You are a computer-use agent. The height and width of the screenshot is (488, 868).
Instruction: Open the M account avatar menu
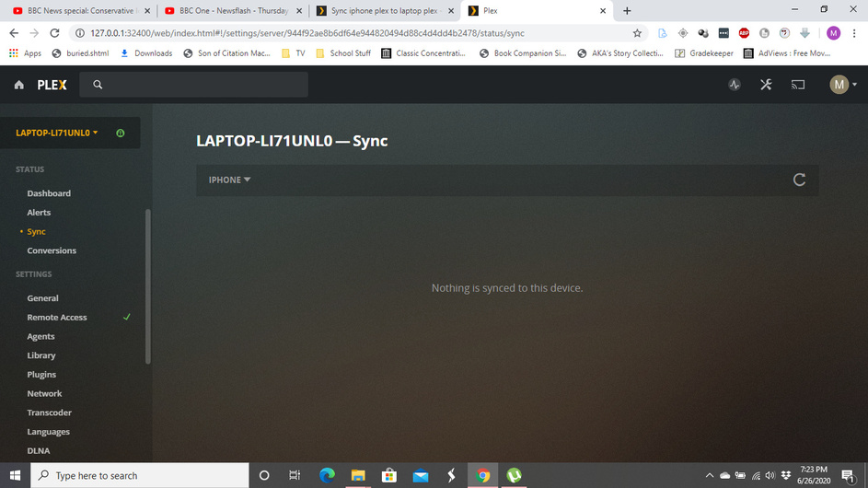(x=842, y=85)
